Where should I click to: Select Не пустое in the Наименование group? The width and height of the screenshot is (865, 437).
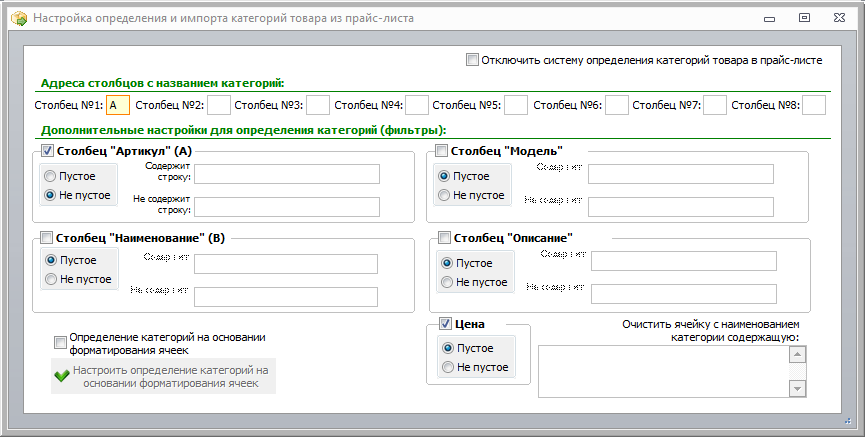[x=51, y=279]
